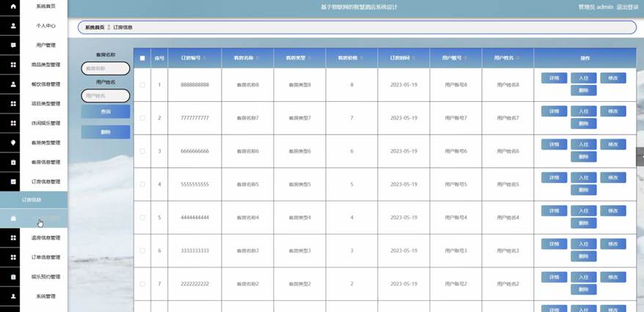
Task: Click 修改 for order 2222222222
Action: (x=613, y=277)
